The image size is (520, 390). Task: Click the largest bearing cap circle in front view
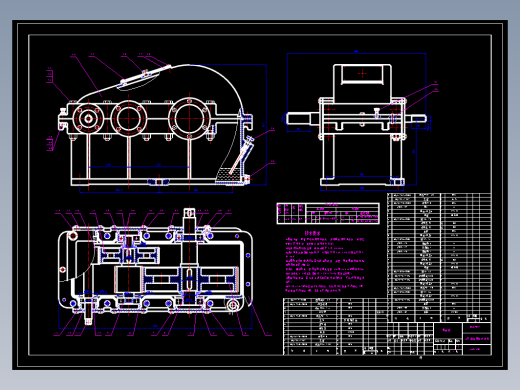(x=189, y=118)
